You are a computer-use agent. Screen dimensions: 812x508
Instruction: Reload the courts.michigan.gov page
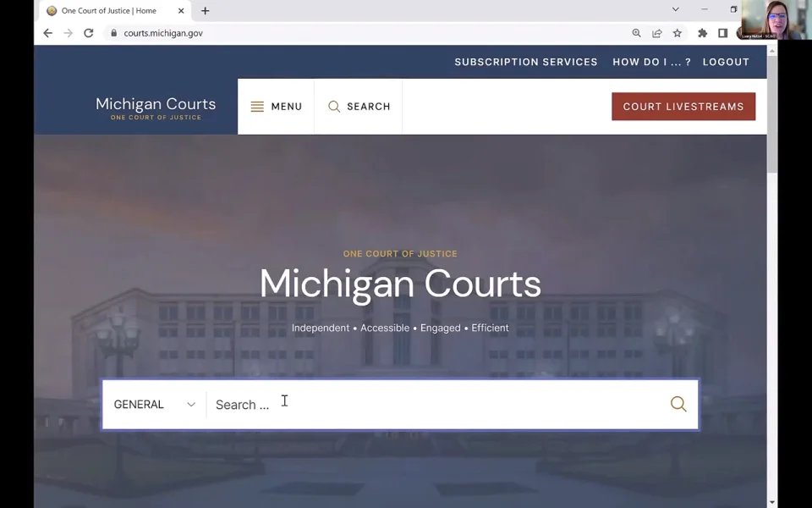pos(89,33)
